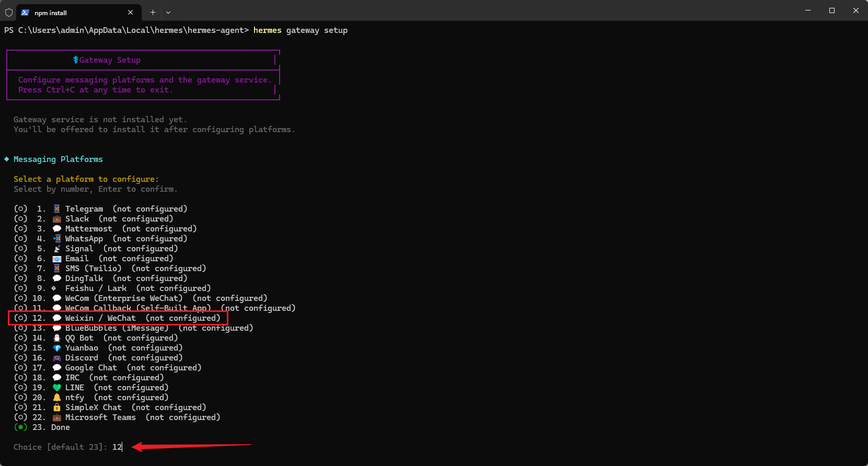Click the ntfy bell icon
Screen dimensions: 868x466
pyautogui.click(x=57, y=398)
